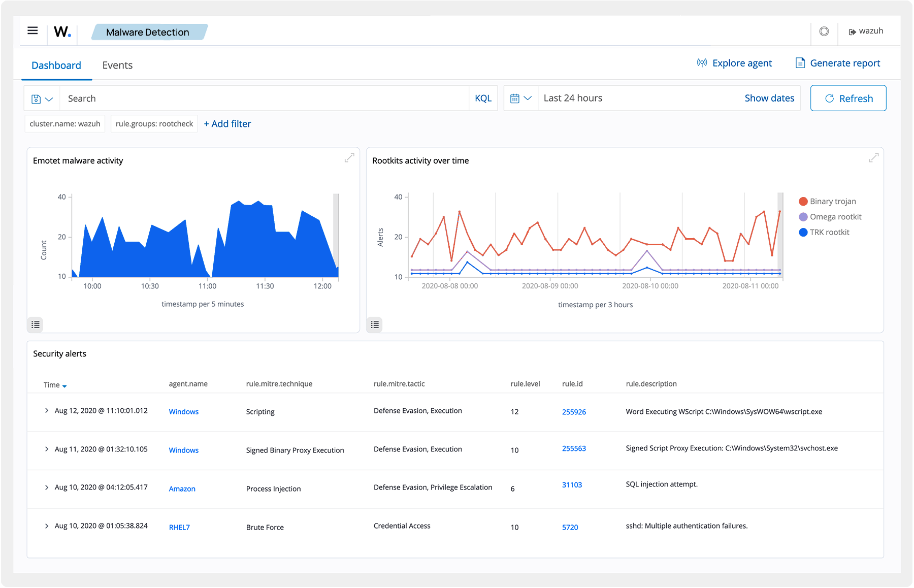Click the Wazuh logo icon

tap(61, 31)
